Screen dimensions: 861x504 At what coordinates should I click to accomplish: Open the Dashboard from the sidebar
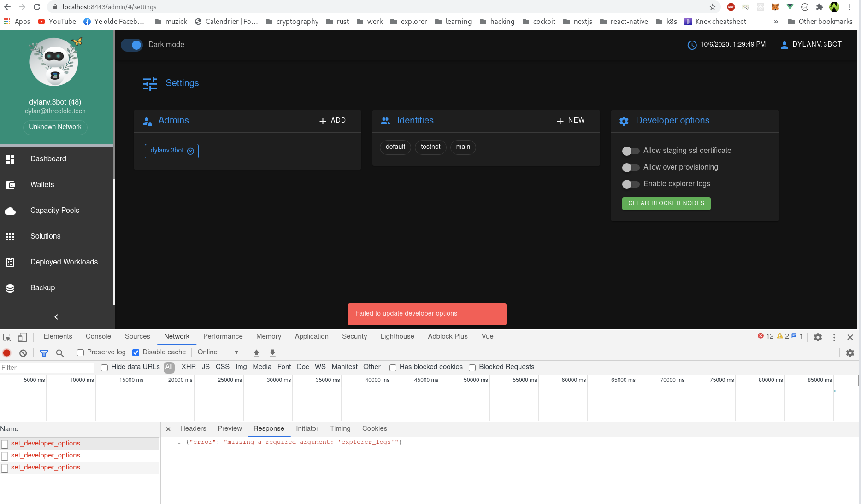point(48,158)
